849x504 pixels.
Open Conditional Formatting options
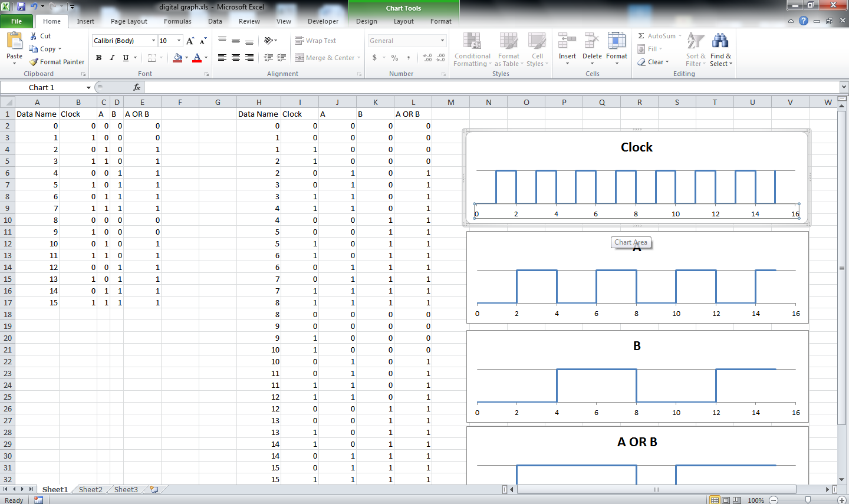(x=472, y=50)
